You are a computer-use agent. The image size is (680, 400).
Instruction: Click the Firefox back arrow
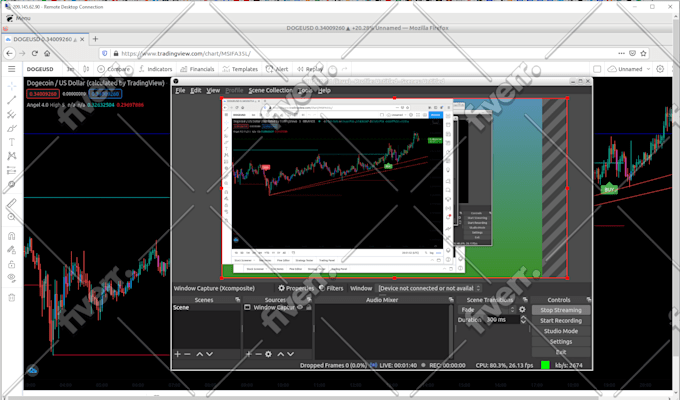[10, 53]
